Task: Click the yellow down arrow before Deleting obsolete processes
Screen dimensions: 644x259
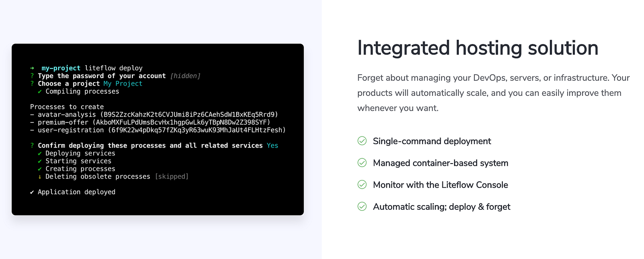Action: tap(40, 177)
